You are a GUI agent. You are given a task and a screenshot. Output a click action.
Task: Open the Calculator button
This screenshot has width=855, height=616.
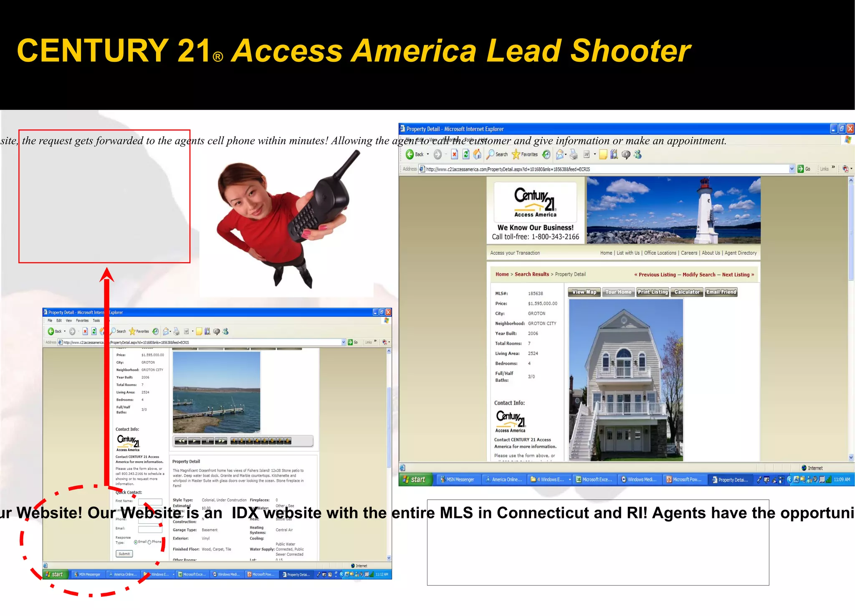click(x=687, y=292)
